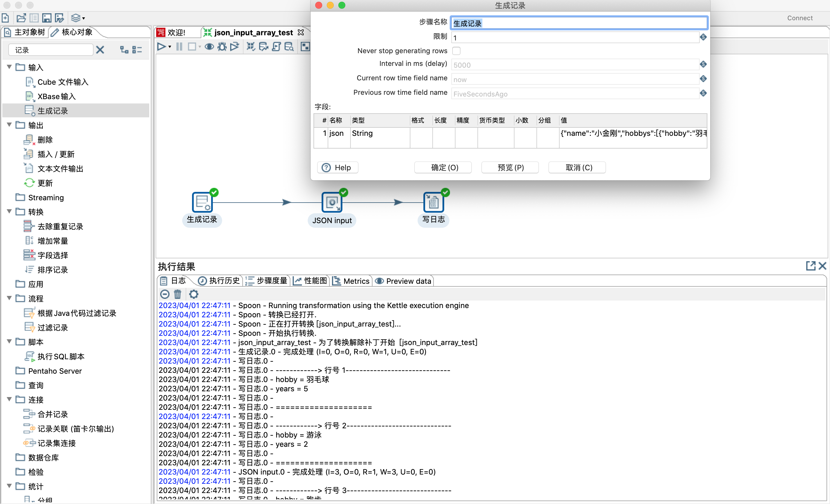Image resolution: width=830 pixels, height=504 pixels.
Task: Enable Never stop generating rows checkbox
Action: click(x=456, y=51)
